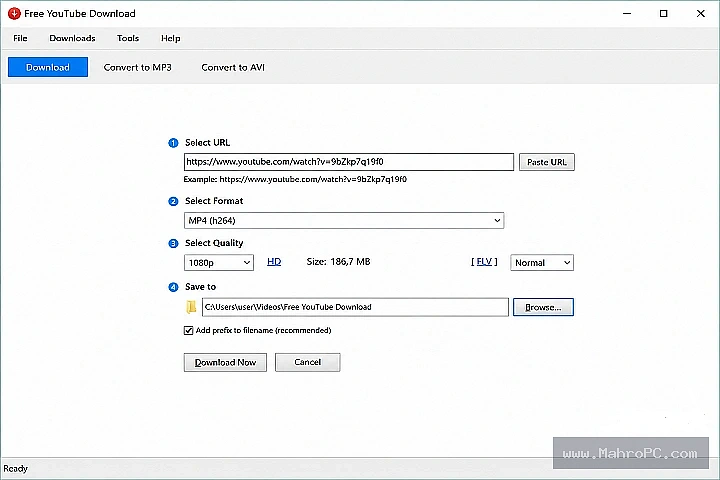The width and height of the screenshot is (720, 480).
Task: Click the Size: 186,7 MB text
Action: (338, 261)
